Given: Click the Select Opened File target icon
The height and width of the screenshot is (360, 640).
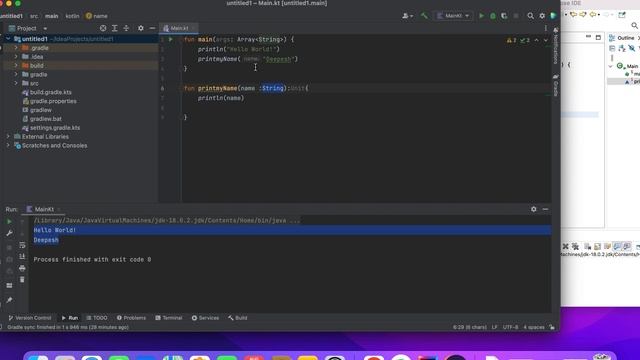Looking at the screenshot, I should 103,28.
